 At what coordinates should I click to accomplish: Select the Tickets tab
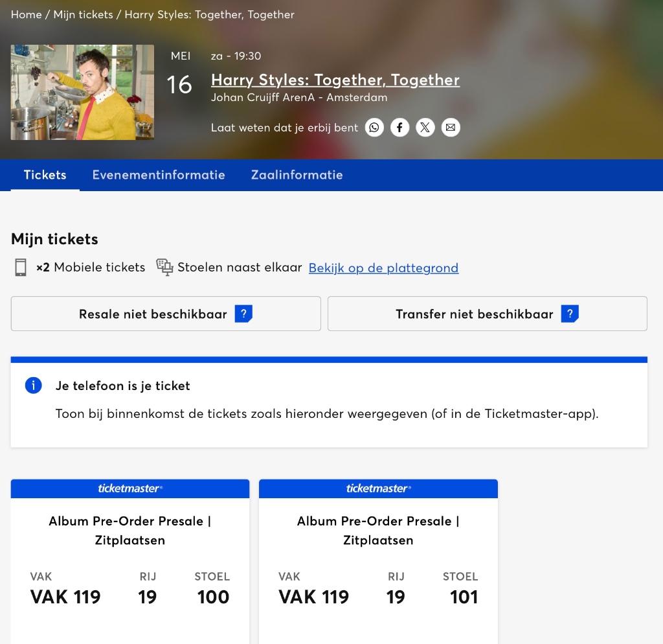coord(45,175)
